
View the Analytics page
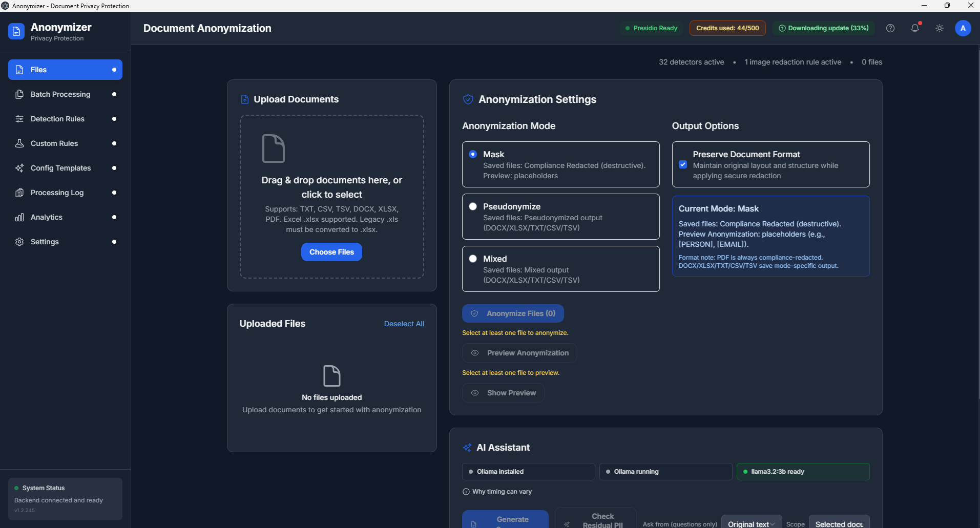coord(65,217)
